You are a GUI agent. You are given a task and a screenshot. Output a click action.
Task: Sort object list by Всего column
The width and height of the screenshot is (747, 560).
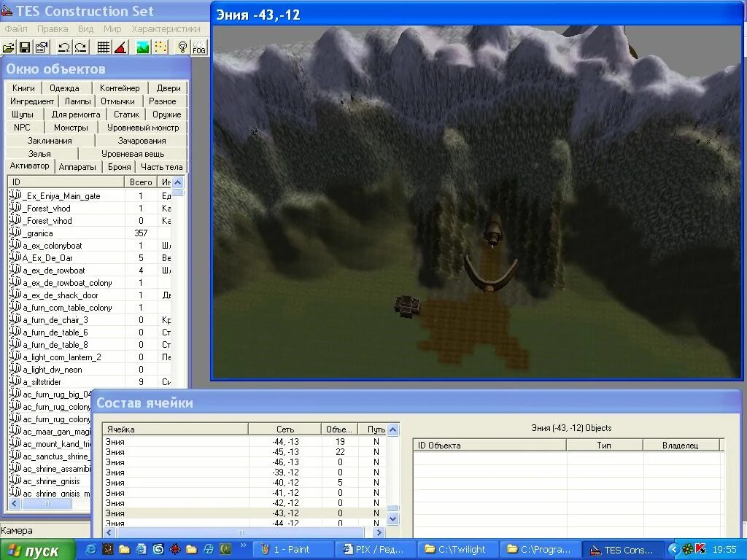[141, 182]
